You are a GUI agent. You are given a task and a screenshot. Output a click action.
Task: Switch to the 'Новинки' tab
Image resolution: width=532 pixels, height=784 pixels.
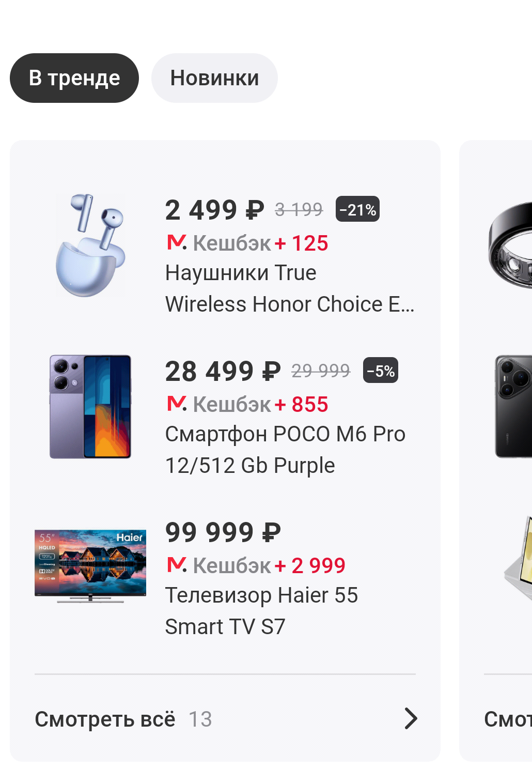214,78
